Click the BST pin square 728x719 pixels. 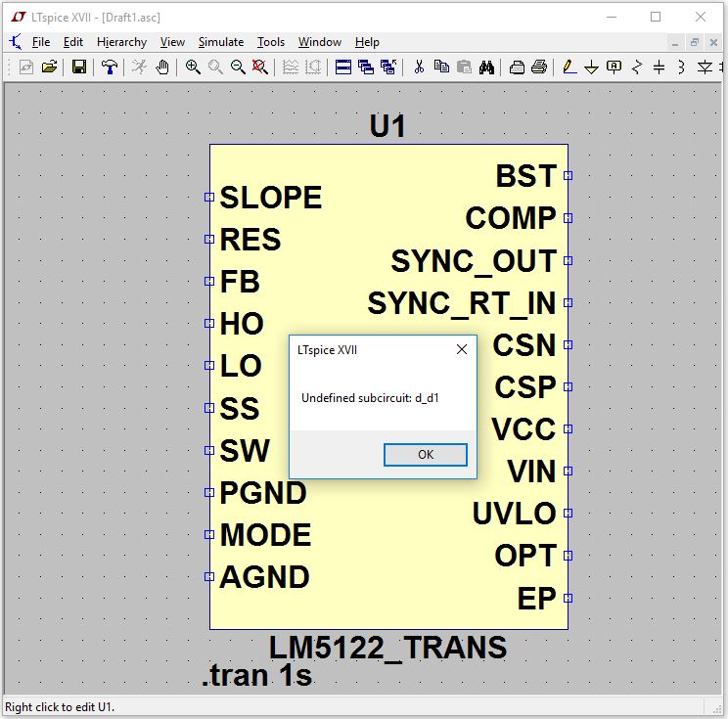568,175
